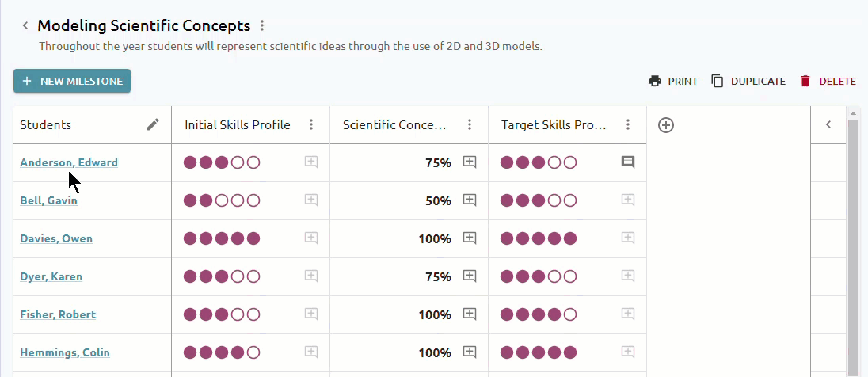Click the New Milestone button

point(72,81)
